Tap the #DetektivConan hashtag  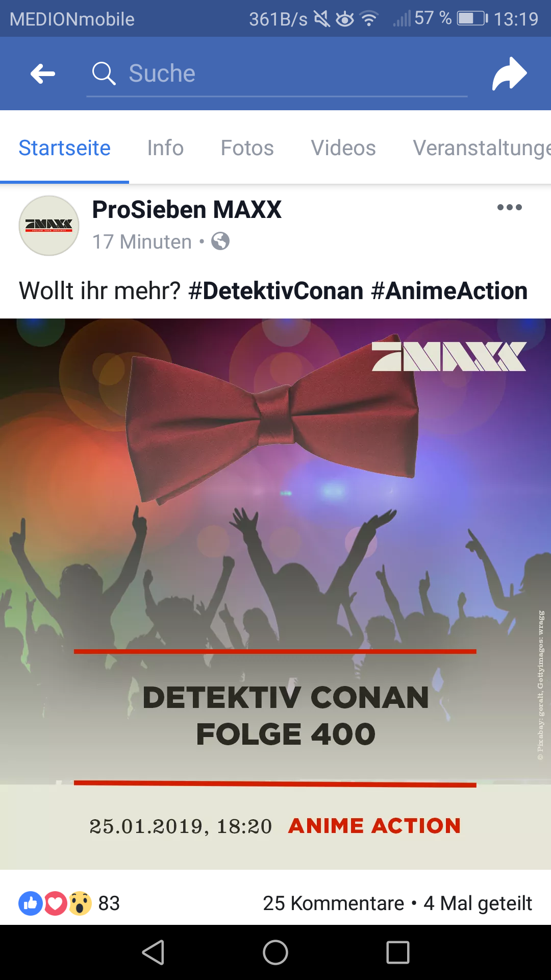tap(276, 291)
